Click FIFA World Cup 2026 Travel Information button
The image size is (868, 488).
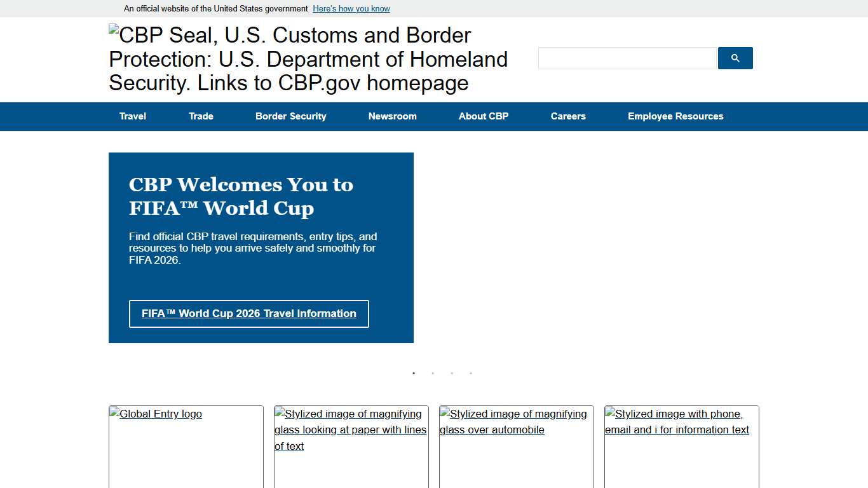(x=248, y=313)
